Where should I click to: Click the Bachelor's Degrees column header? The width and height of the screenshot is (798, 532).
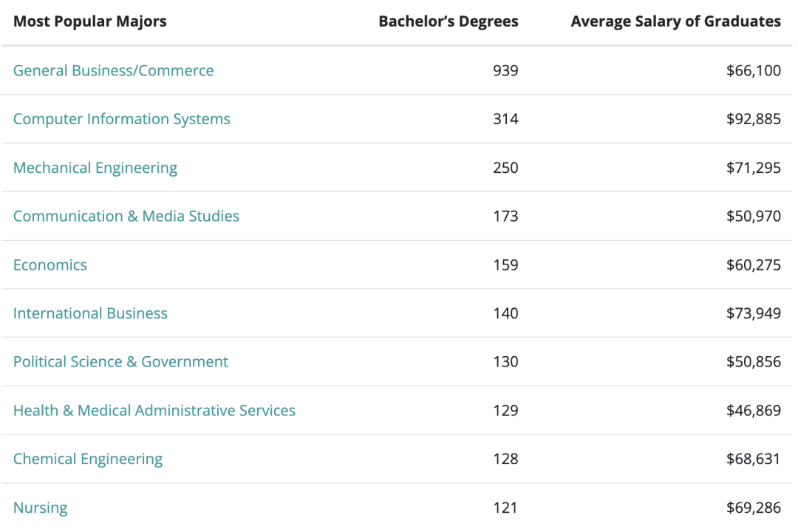449,21
